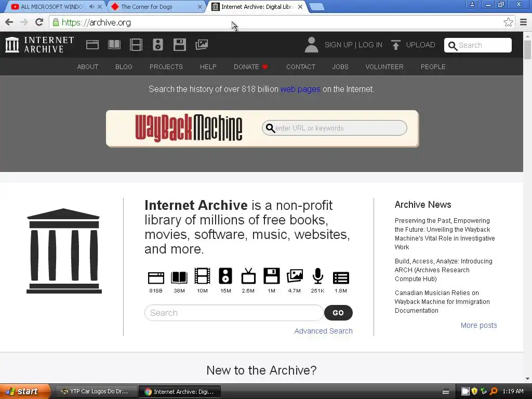Click the 1:19 AM taskbar clock
532x399 pixels.
click(513, 392)
